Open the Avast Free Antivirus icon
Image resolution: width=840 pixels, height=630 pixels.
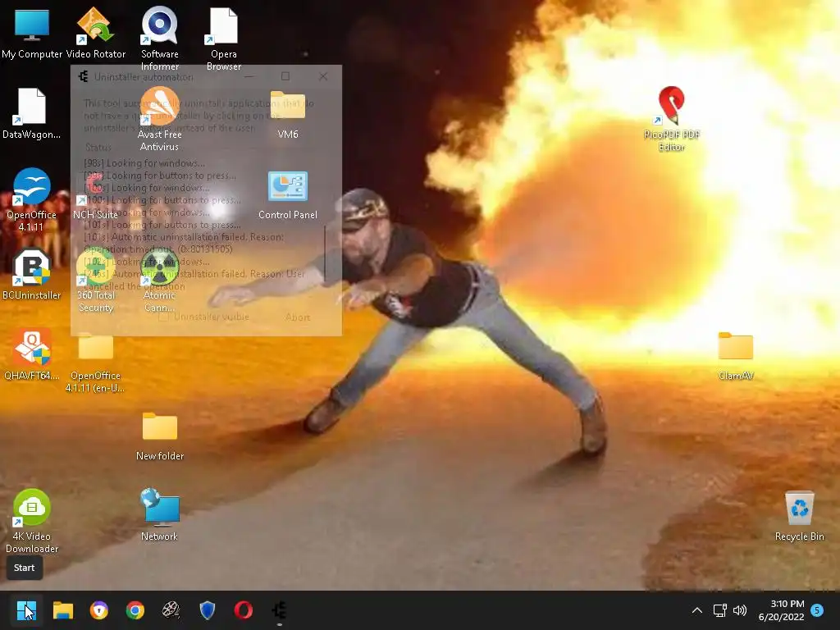[x=160, y=120]
